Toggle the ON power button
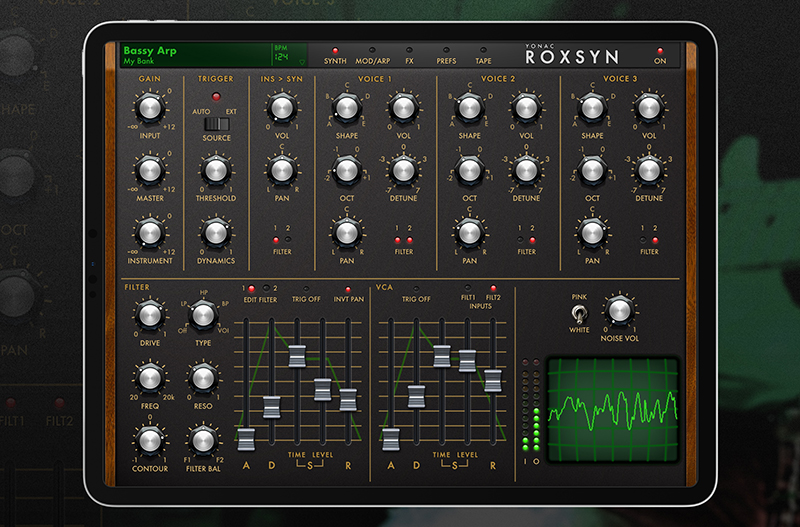The width and height of the screenshot is (800, 527). pyautogui.click(x=660, y=56)
